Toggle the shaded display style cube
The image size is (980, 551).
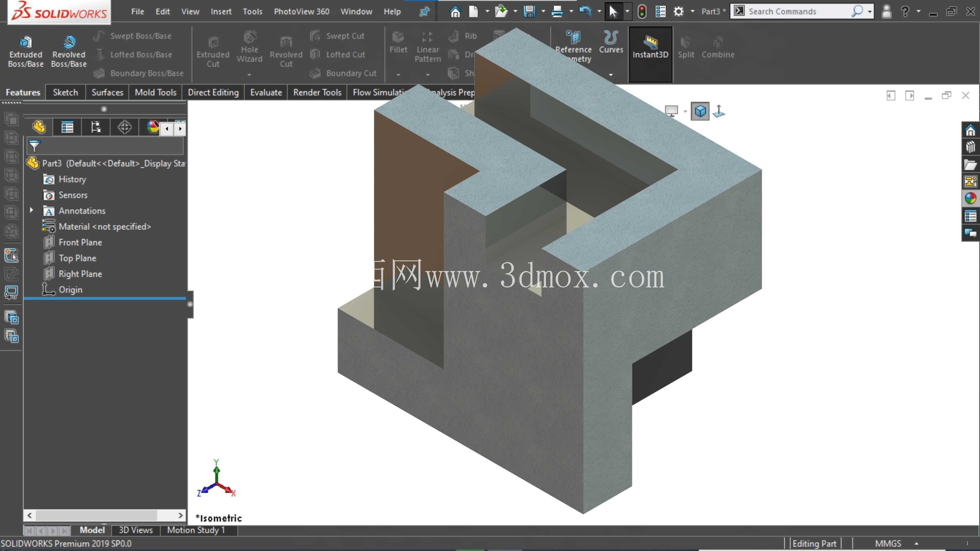[700, 112]
